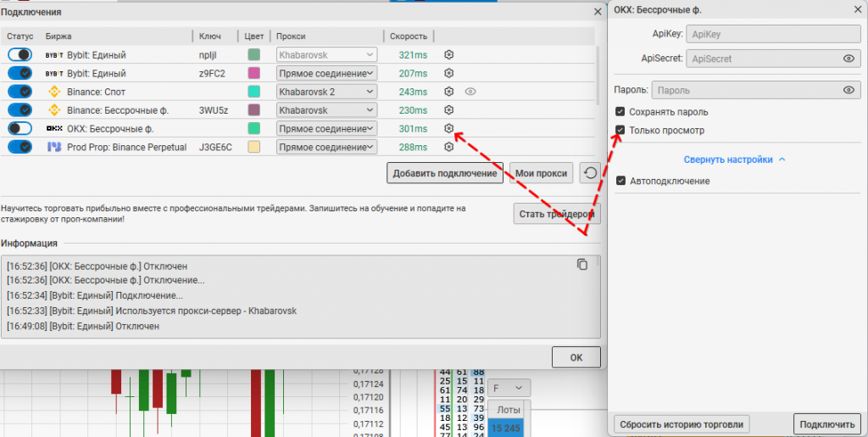
Task: Reveal ApiSecret with its eye icon
Action: (x=849, y=59)
